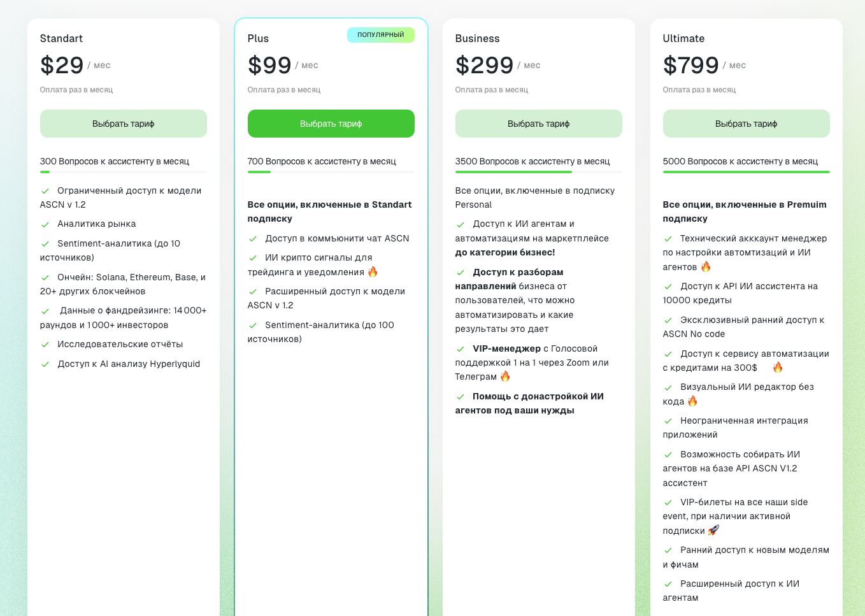Click the rocket emoji after VIP-билеты "подписки"

point(713,530)
